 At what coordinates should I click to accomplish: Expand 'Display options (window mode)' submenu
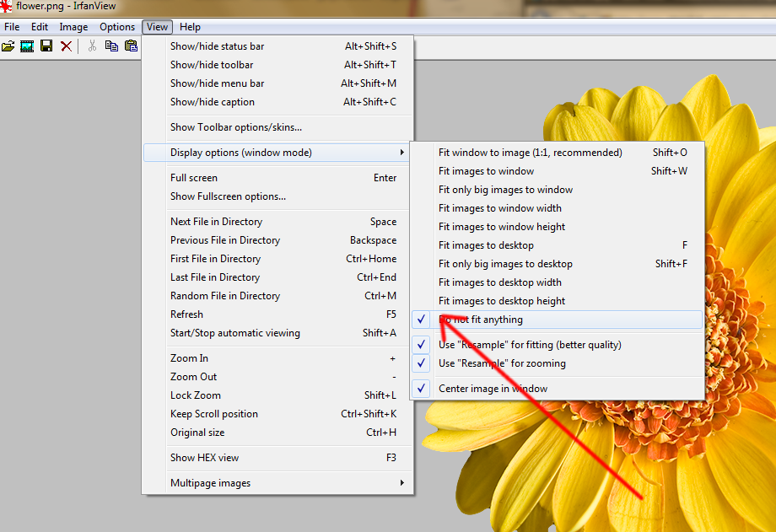coord(278,153)
